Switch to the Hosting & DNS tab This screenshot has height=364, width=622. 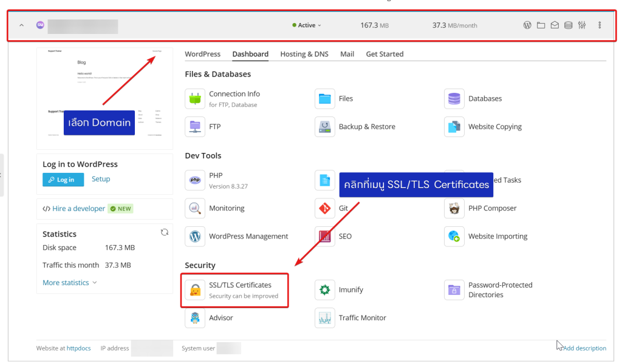click(304, 54)
